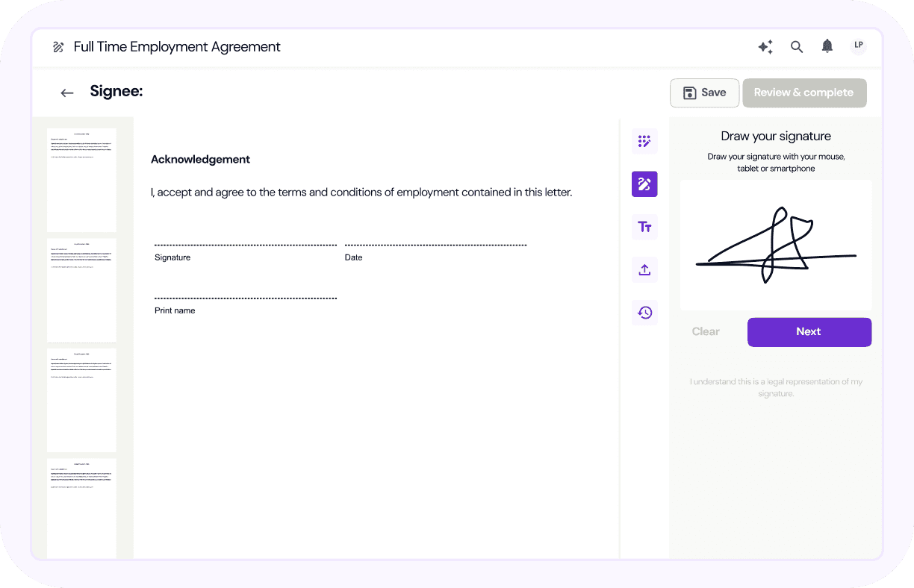914x588 pixels.
Task: Go back using the arrow beside Signee
Action: [x=67, y=93]
